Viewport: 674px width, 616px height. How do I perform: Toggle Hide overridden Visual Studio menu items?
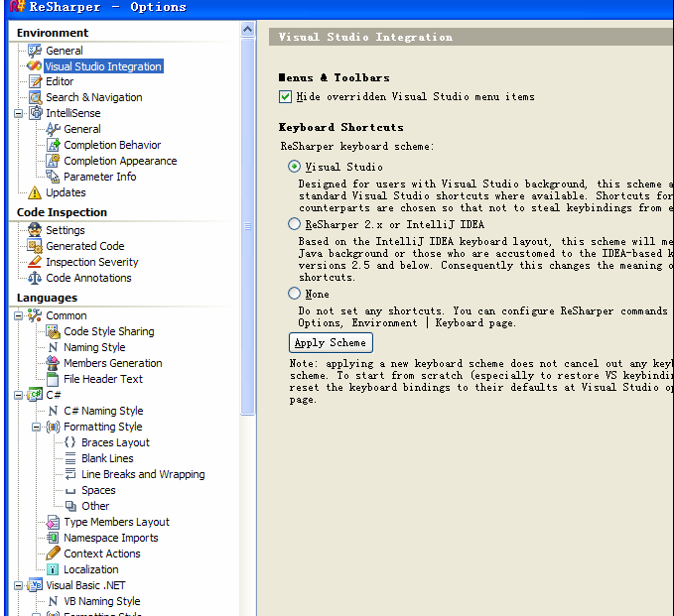point(285,96)
